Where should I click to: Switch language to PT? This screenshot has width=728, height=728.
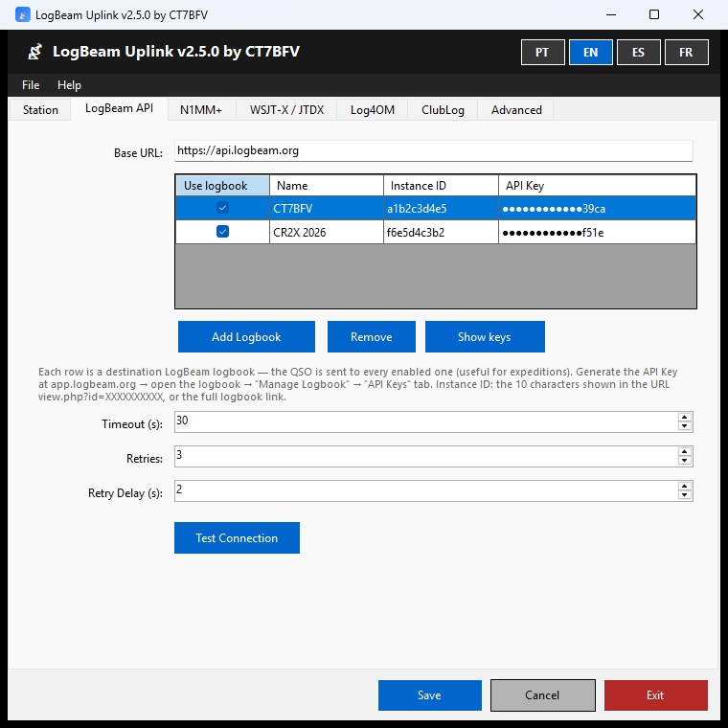[542, 53]
